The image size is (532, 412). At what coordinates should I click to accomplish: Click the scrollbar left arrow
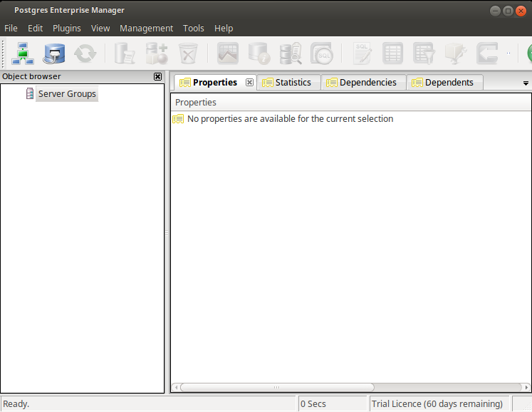pyautogui.click(x=176, y=387)
